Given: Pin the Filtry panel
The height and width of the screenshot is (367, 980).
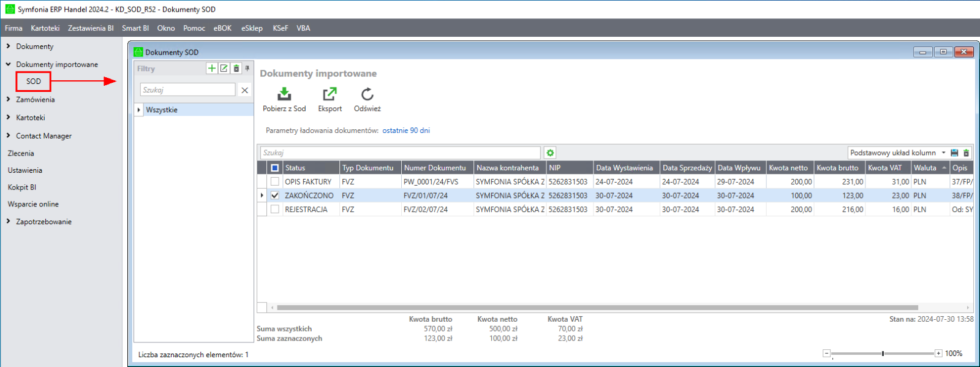Looking at the screenshot, I should coord(247,69).
